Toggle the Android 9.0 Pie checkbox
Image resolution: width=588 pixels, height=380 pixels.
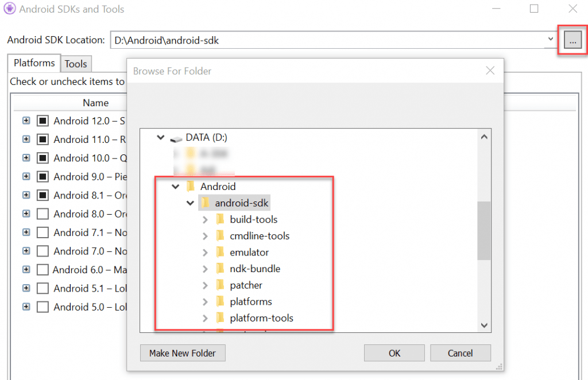42,176
